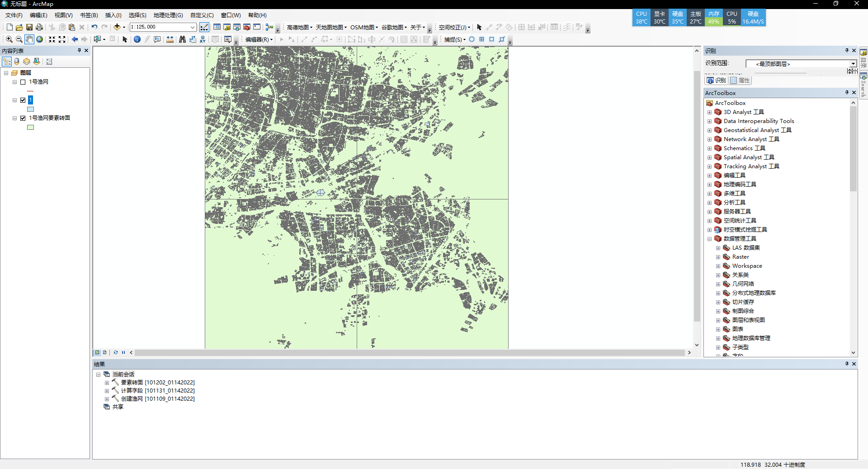The height and width of the screenshot is (469, 868).
Task: Click the Fixed Zoom In icon
Action: (x=52, y=39)
